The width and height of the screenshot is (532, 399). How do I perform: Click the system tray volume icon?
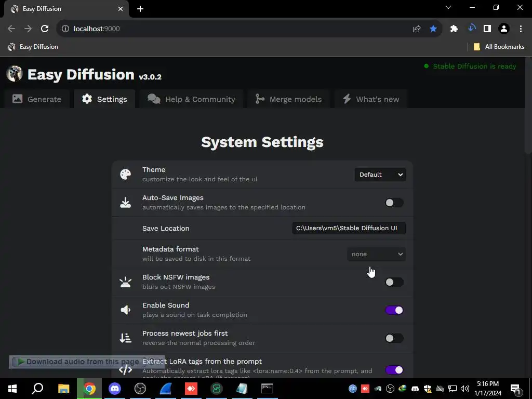point(465,389)
